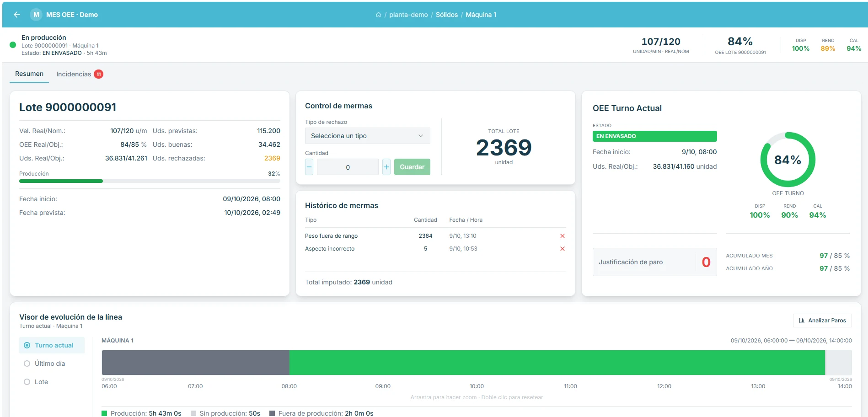Click the Uds. previstas value 115.200
The width and height of the screenshot is (868, 417).
point(268,131)
